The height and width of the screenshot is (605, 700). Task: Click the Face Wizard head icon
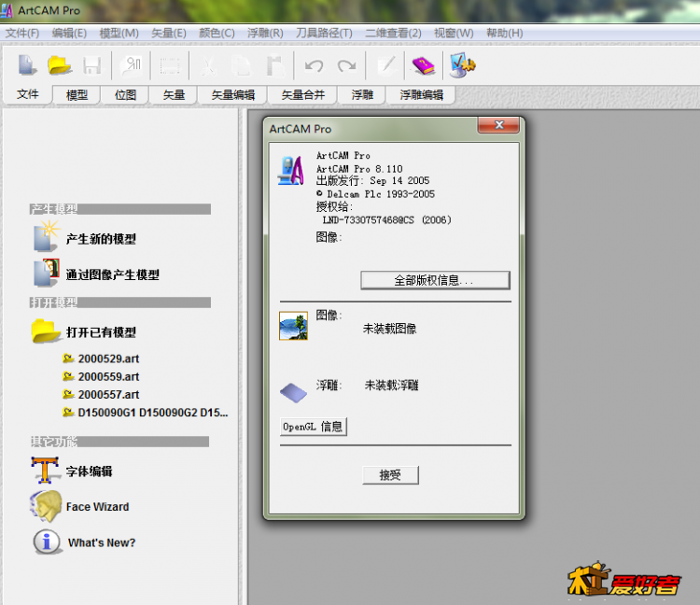(x=46, y=506)
